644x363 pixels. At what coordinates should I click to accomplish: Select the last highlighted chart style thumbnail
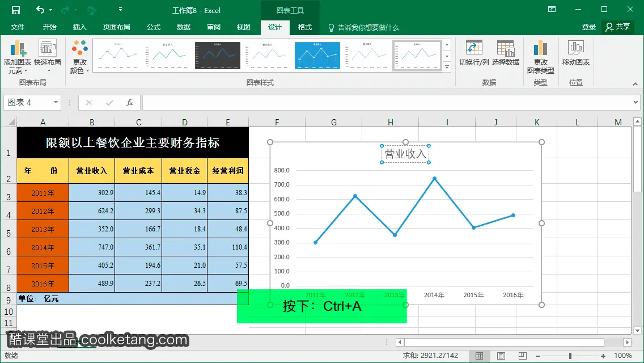(417, 56)
